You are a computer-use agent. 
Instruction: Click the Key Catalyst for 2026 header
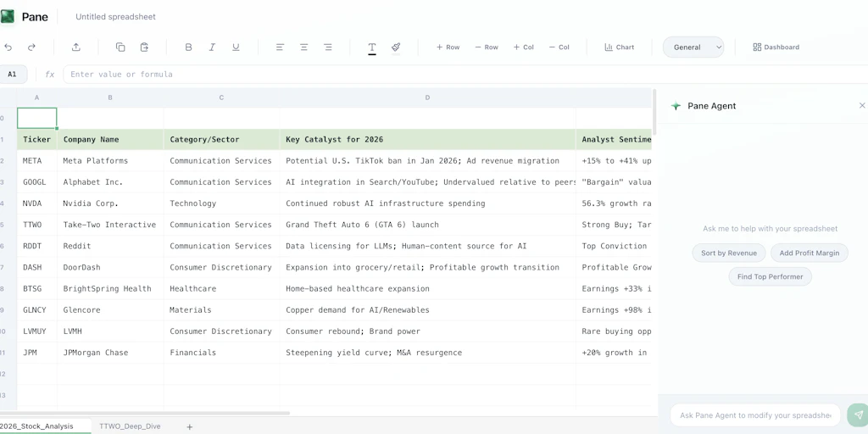tap(427, 140)
